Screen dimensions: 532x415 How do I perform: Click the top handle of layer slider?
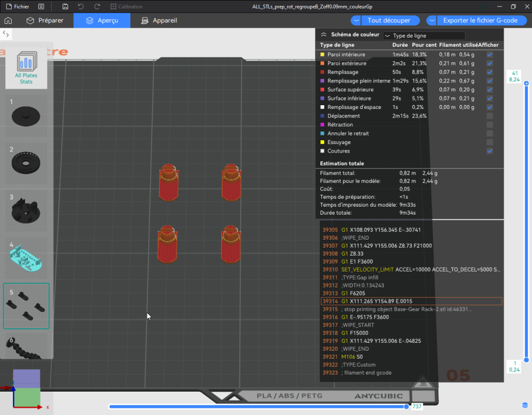tap(526, 83)
